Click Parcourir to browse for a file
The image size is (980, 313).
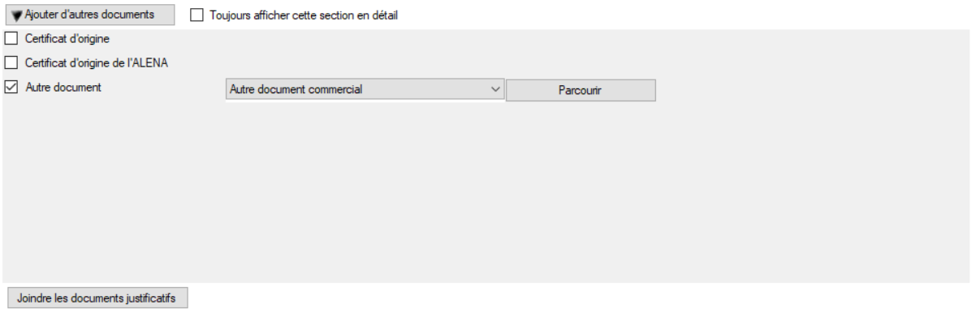581,90
